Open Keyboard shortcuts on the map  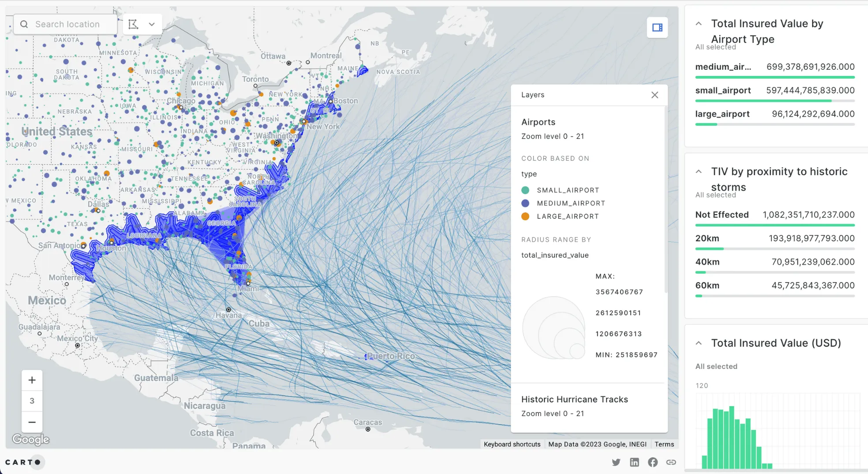tap(512, 444)
